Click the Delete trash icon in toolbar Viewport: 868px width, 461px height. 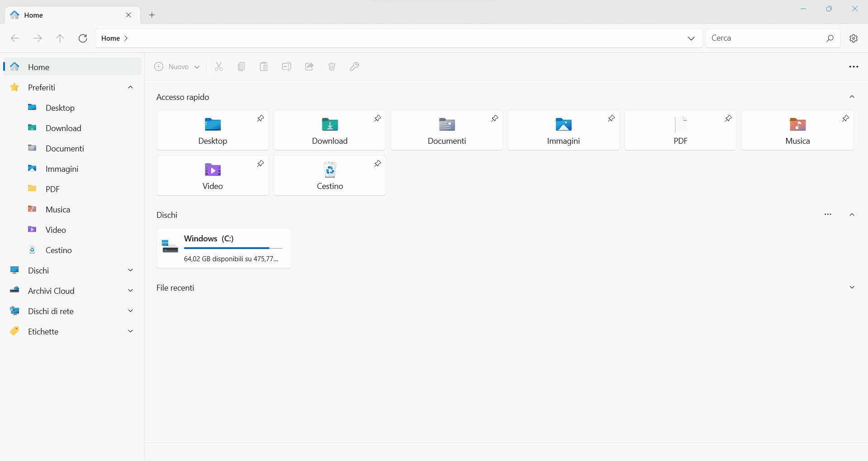click(x=332, y=67)
